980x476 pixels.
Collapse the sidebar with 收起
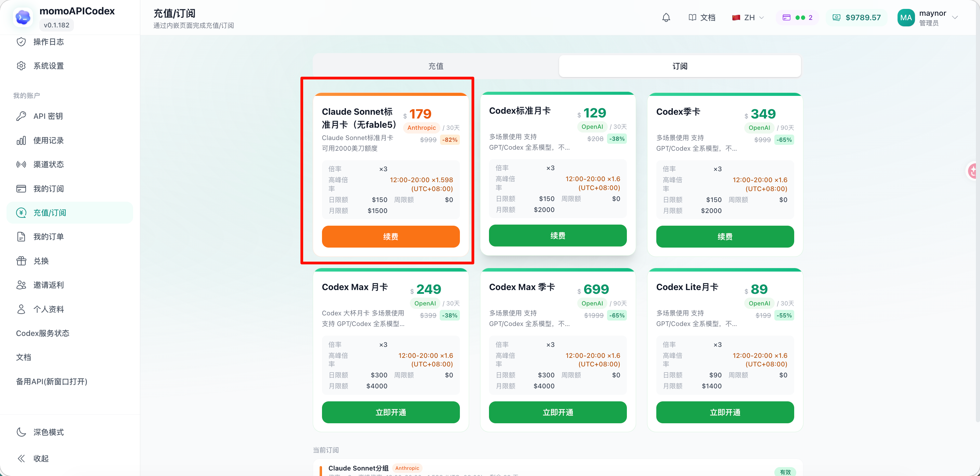pos(70,459)
